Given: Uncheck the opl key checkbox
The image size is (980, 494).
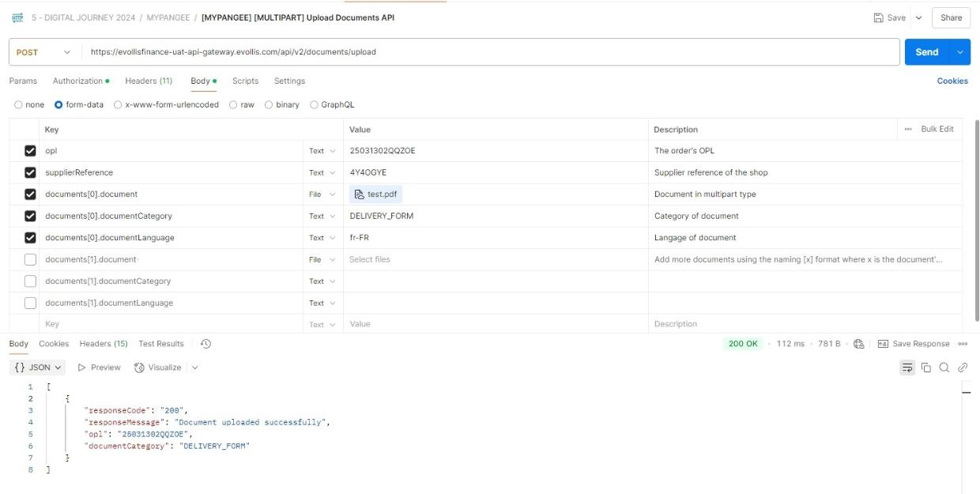Looking at the screenshot, I should tap(30, 151).
